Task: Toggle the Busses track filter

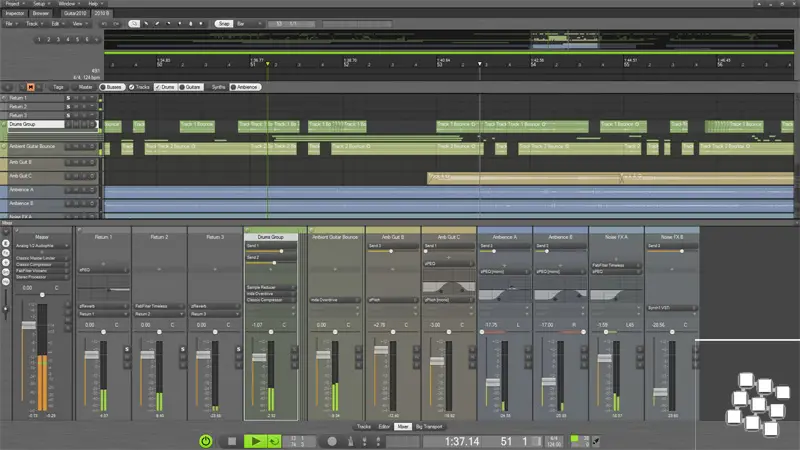Action: [113, 87]
